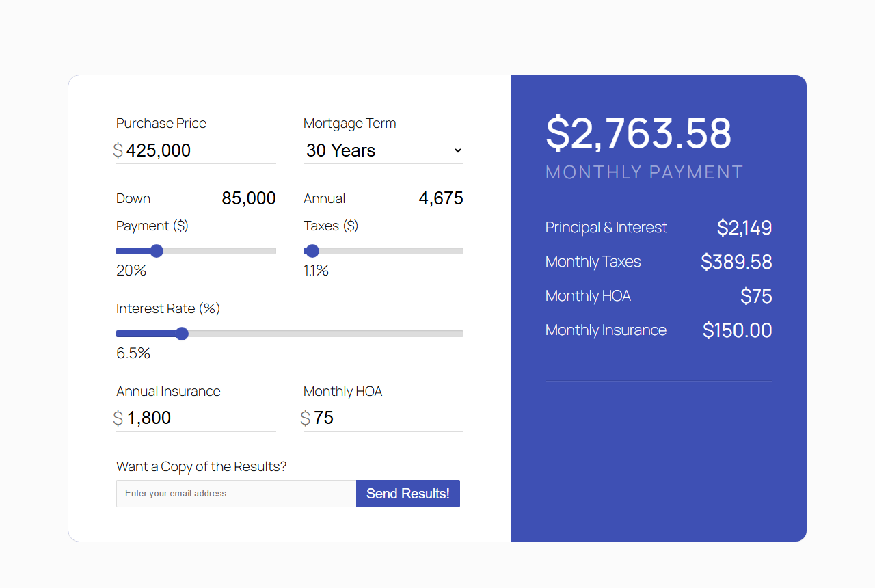This screenshot has width=875, height=588.
Task: Click the $75 HOA result amount
Action: (756, 296)
